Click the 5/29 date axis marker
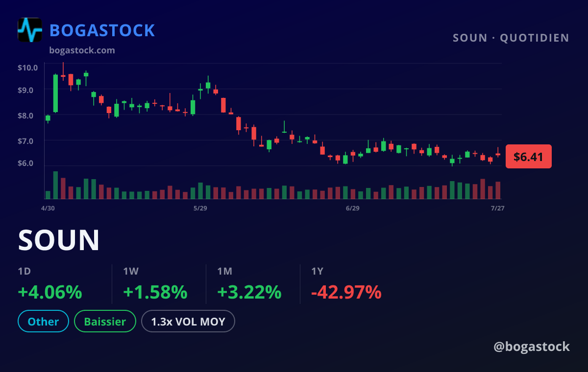 pyautogui.click(x=200, y=208)
